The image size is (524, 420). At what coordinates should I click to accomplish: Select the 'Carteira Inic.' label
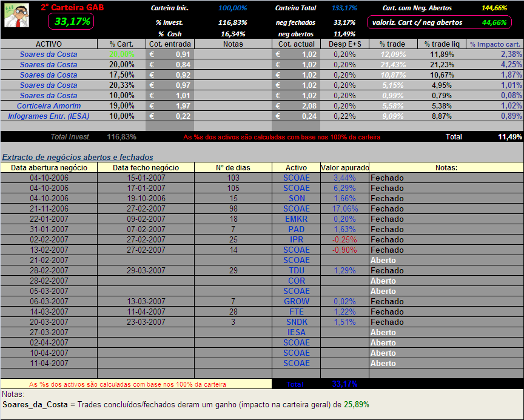tap(169, 8)
